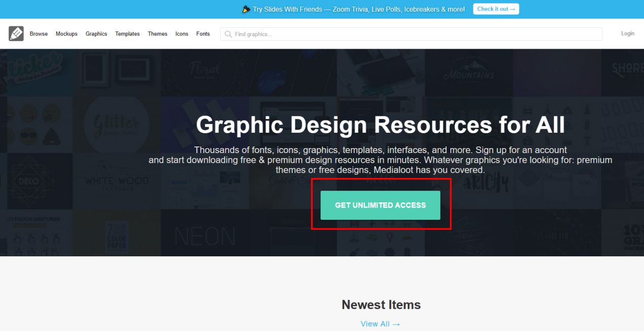Screen dimensions: 644x331
Task: Click the Check it out banner button
Action: pyautogui.click(x=496, y=9)
